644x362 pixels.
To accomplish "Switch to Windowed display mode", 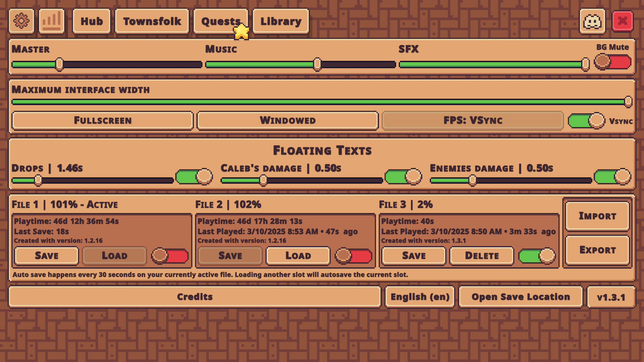I will [x=287, y=120].
